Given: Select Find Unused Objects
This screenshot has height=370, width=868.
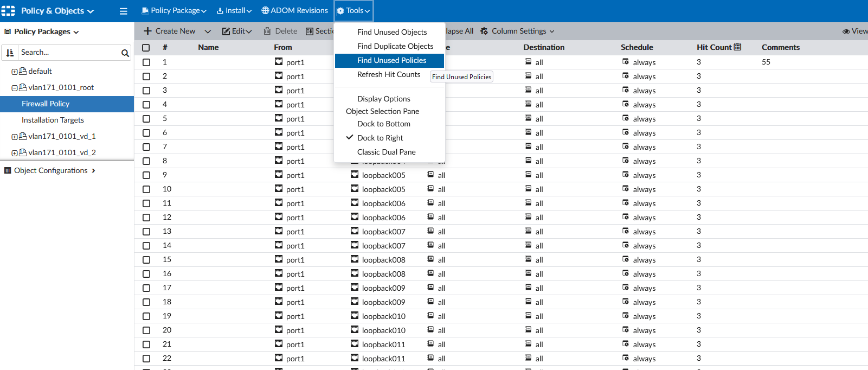Looking at the screenshot, I should [392, 32].
